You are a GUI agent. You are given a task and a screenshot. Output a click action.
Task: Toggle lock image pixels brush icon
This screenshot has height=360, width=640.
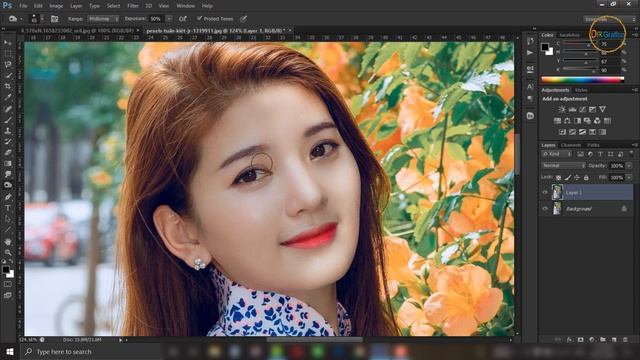[x=568, y=178]
